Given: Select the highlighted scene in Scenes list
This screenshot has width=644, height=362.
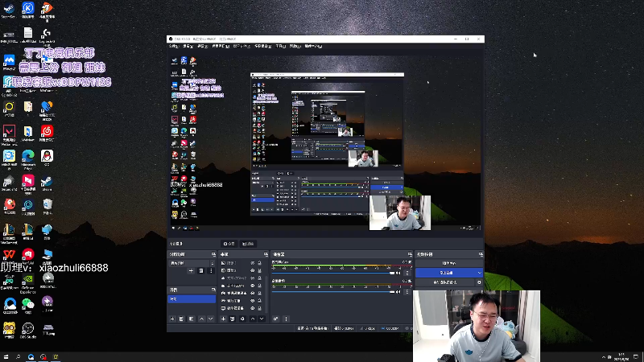Looking at the screenshot, I should (x=192, y=299).
